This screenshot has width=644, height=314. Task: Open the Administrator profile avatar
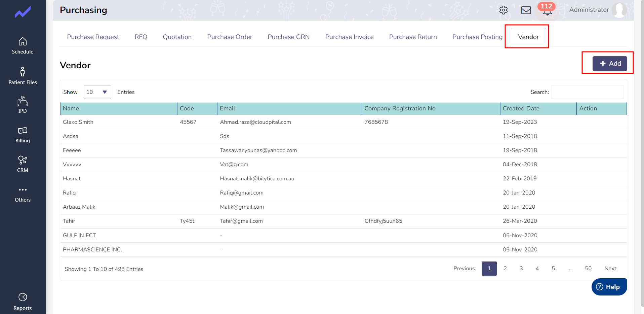[x=619, y=10]
